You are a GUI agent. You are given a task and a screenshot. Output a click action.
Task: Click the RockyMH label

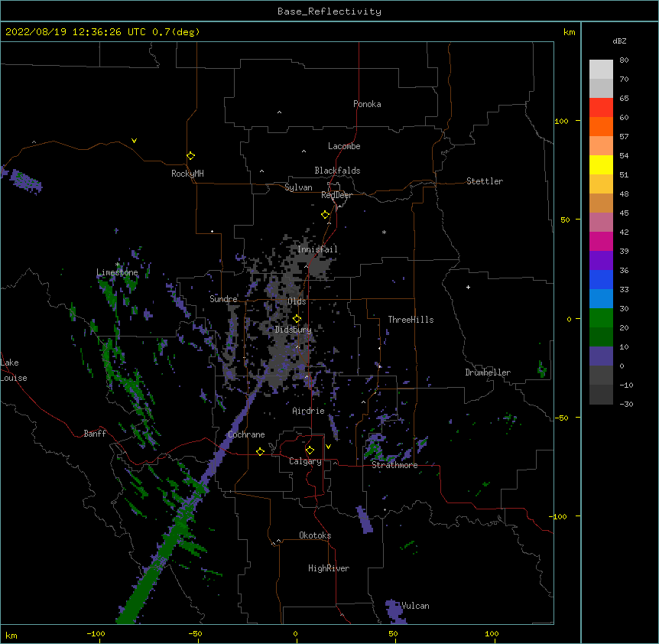click(x=187, y=174)
